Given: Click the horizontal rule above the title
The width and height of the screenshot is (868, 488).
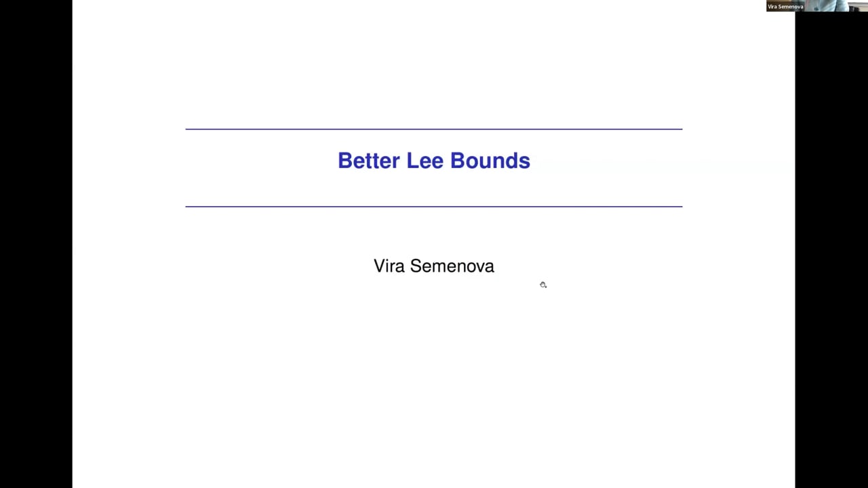Looking at the screenshot, I should point(433,129).
